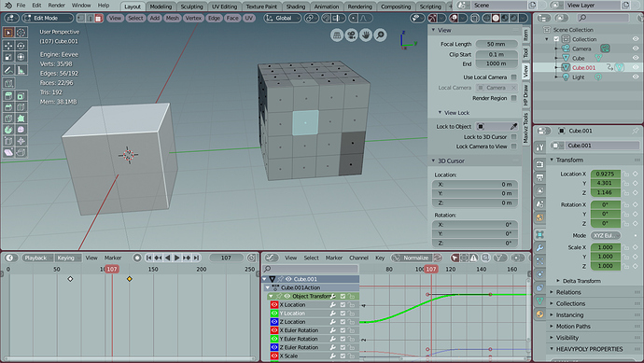
Task: Activate the Rotate tool
Action: point(21,45)
